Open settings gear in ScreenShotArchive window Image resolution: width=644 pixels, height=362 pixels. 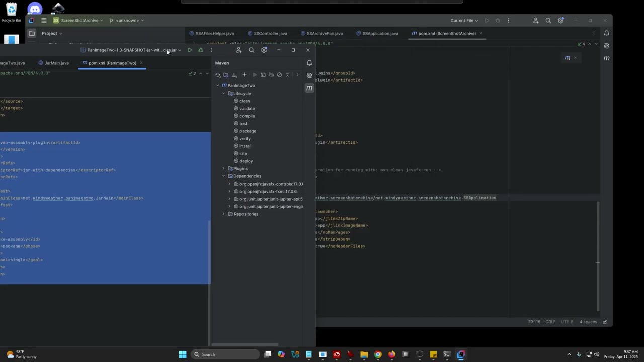click(x=561, y=21)
